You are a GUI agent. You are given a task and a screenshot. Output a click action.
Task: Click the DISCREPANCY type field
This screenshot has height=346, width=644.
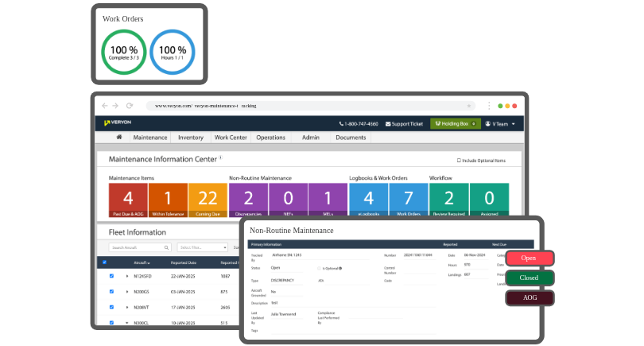point(287,281)
